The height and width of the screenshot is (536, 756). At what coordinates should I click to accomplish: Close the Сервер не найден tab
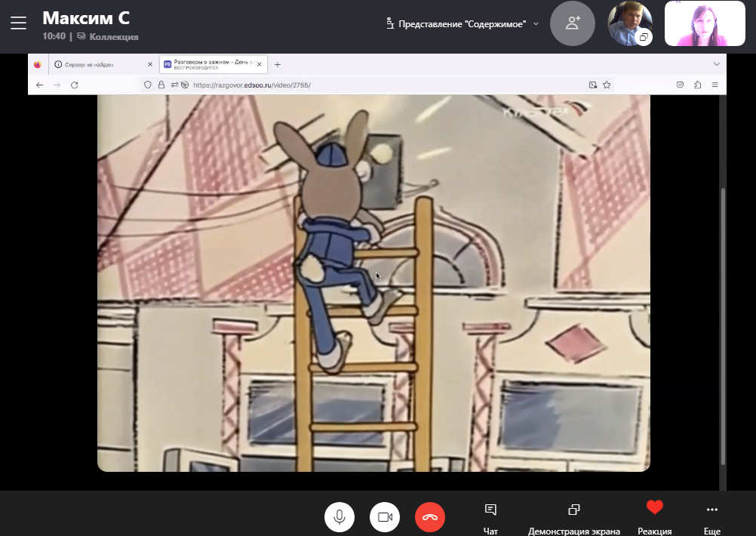click(x=150, y=64)
